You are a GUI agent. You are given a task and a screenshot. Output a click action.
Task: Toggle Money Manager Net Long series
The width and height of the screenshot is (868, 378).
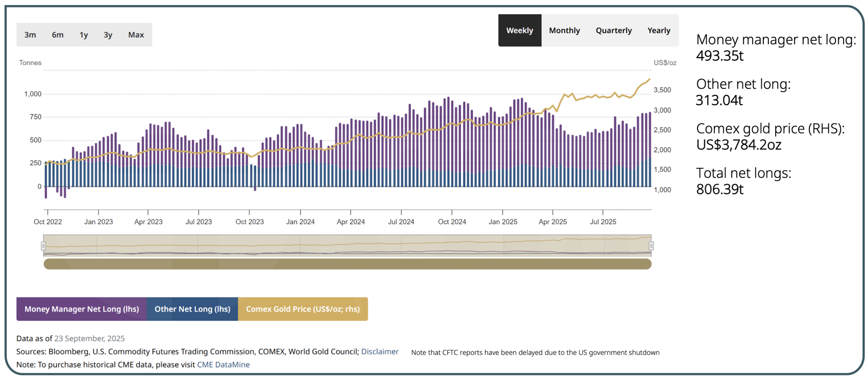tap(82, 309)
